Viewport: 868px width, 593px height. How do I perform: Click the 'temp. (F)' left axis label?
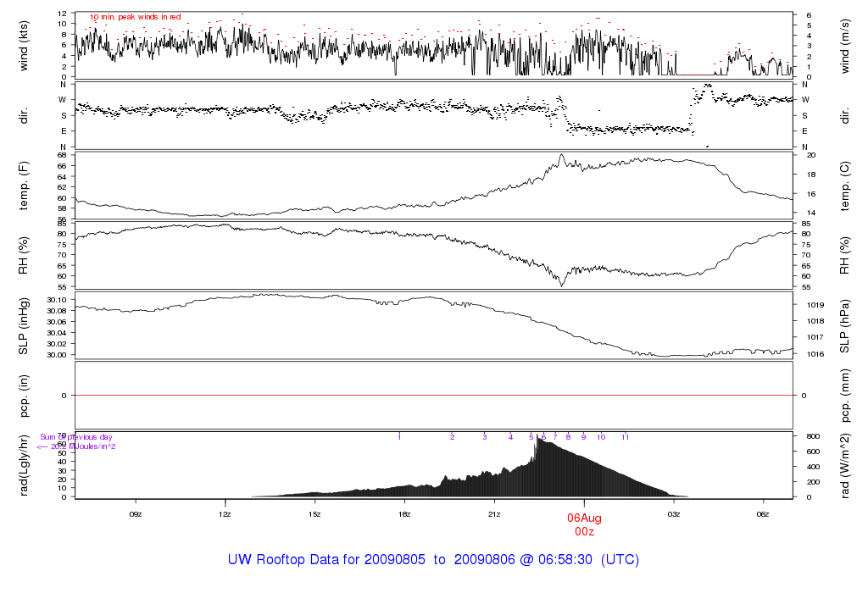[x=23, y=186]
